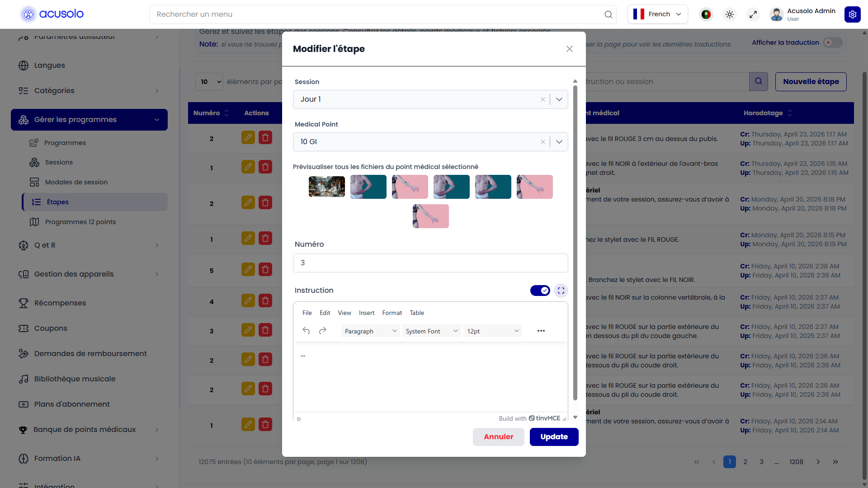The height and width of the screenshot is (488, 868).
Task: Open the French language dropdown
Action: click(657, 14)
